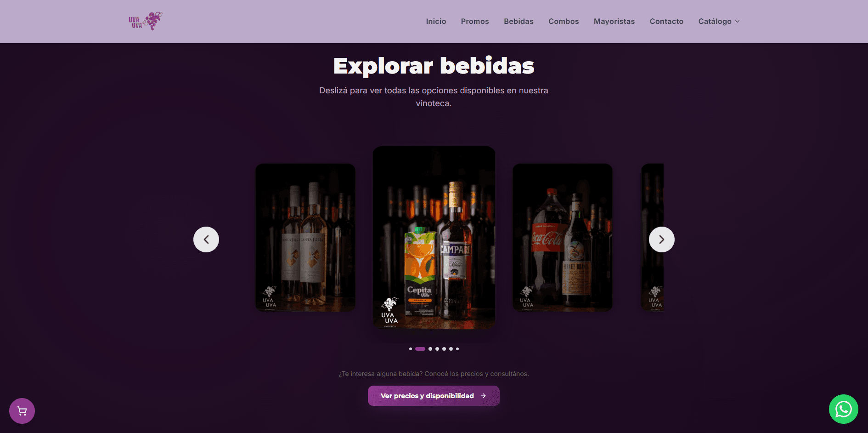Jump to the first carousel pagination dot

coord(411,349)
